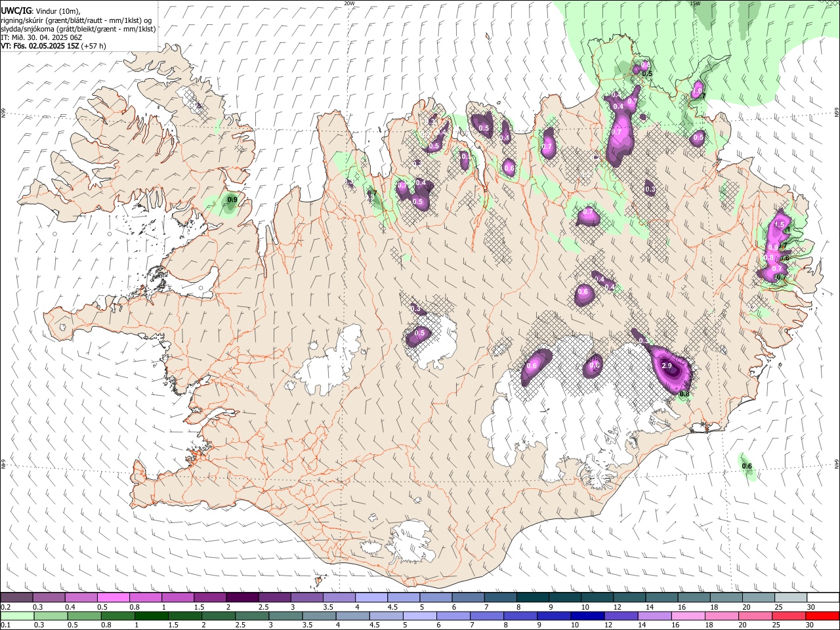
Task: Click the "4.5" label under the upper scale
Action: [392, 607]
